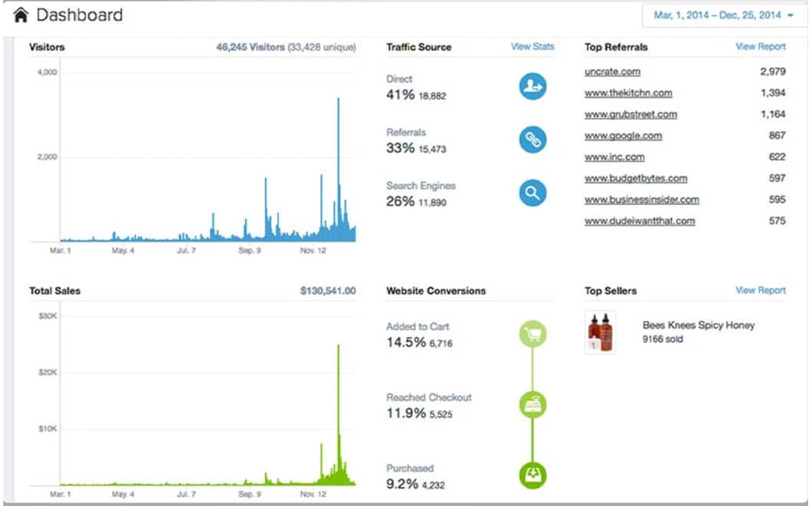Click the Added to Cart 14.5% value
The image size is (812, 506).
point(406,342)
